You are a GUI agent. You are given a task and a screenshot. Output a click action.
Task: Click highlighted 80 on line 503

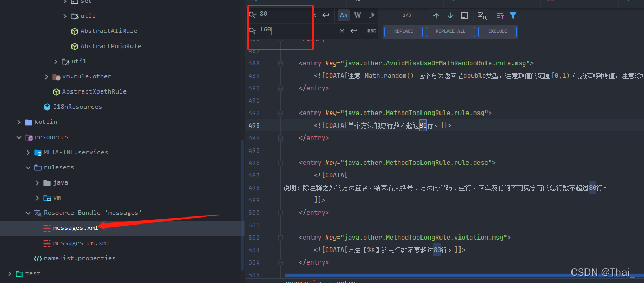coord(437,250)
